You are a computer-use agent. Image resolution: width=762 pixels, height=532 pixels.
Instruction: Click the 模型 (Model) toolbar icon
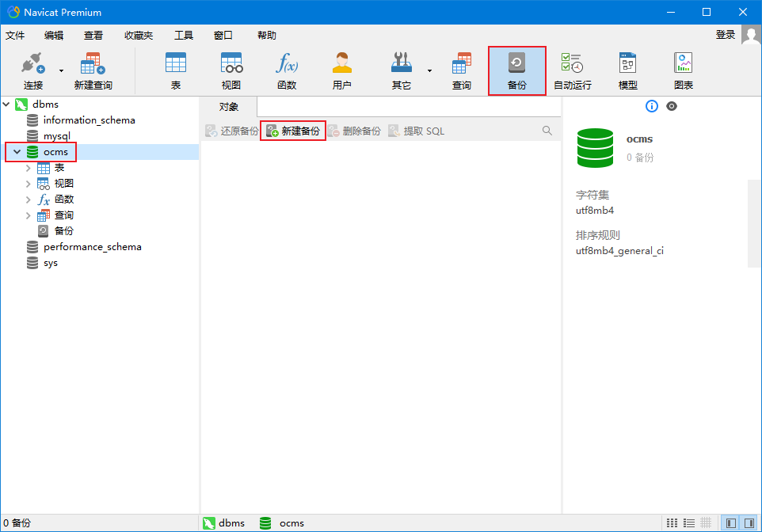click(627, 70)
